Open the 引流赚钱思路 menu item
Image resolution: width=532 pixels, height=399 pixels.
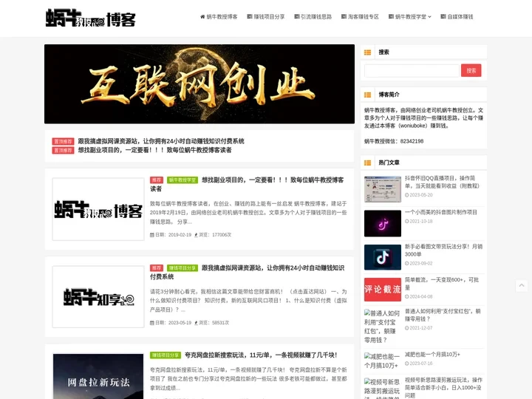point(313,16)
